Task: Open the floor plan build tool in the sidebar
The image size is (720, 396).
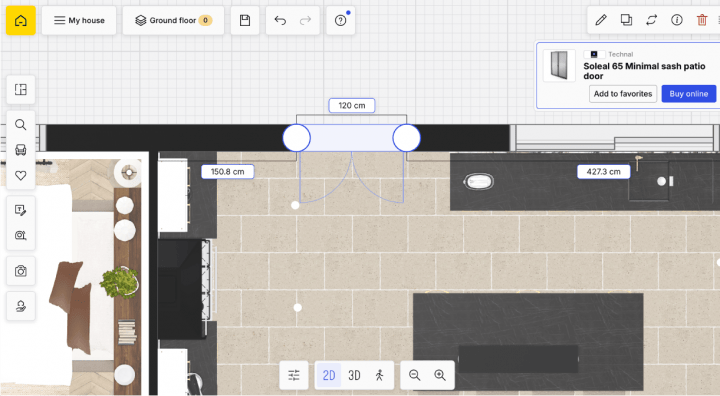Action: click(x=21, y=89)
